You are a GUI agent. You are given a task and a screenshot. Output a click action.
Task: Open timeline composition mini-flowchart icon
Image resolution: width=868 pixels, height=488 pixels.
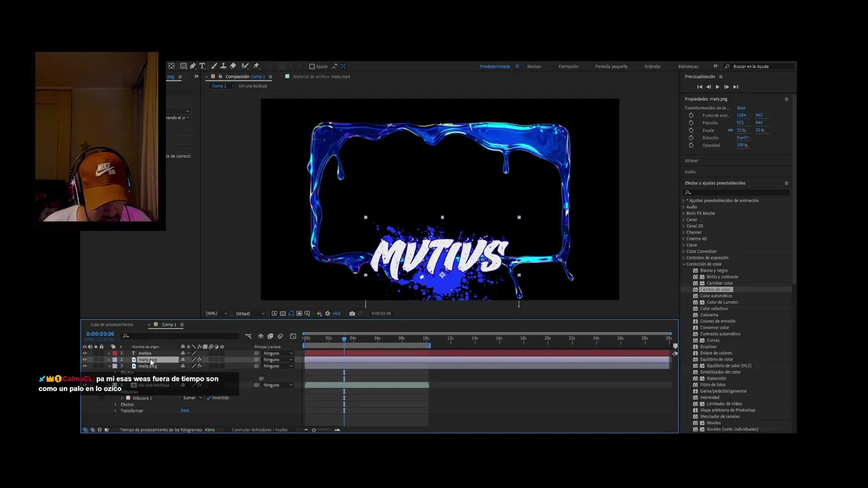pos(248,336)
